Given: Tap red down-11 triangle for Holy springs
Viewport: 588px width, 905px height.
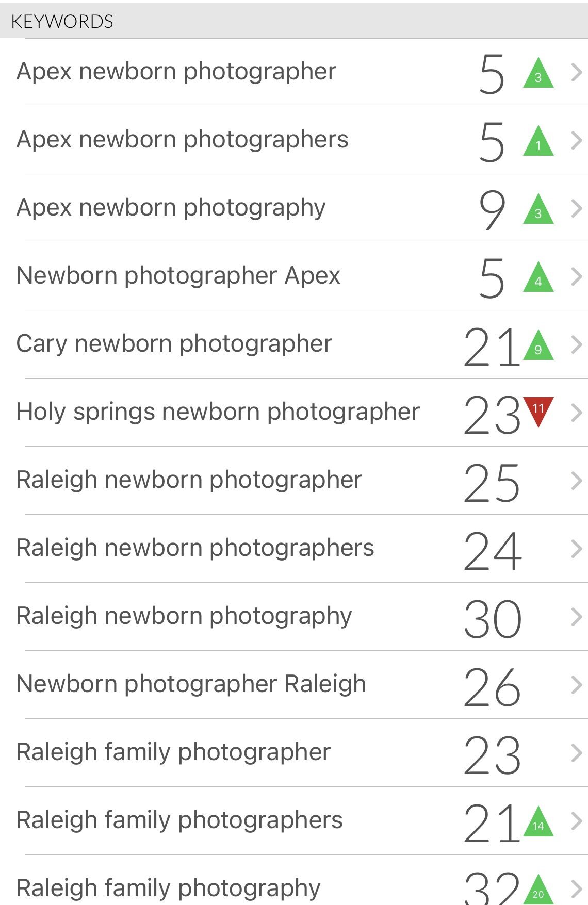Looking at the screenshot, I should pyautogui.click(x=538, y=410).
